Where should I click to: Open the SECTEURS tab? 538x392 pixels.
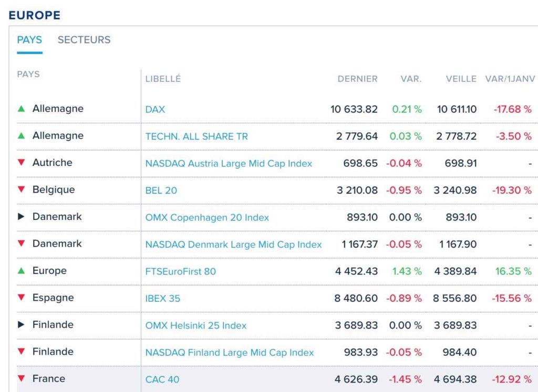(x=84, y=40)
